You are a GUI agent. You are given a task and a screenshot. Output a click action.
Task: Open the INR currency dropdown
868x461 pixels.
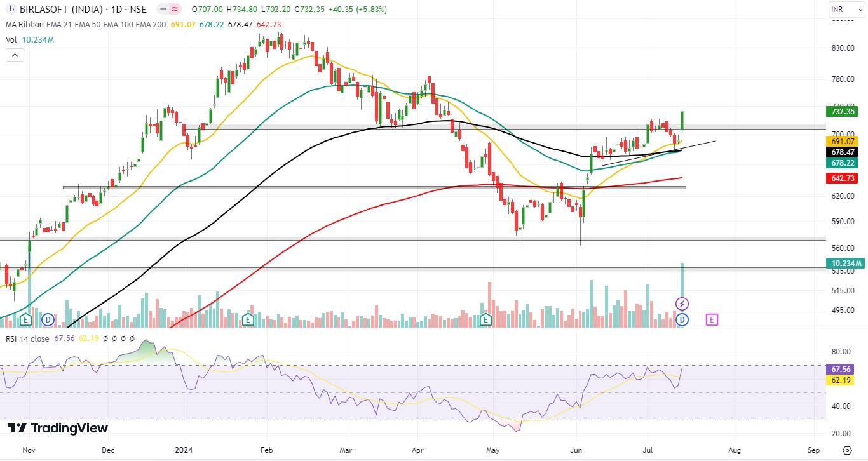pos(845,10)
